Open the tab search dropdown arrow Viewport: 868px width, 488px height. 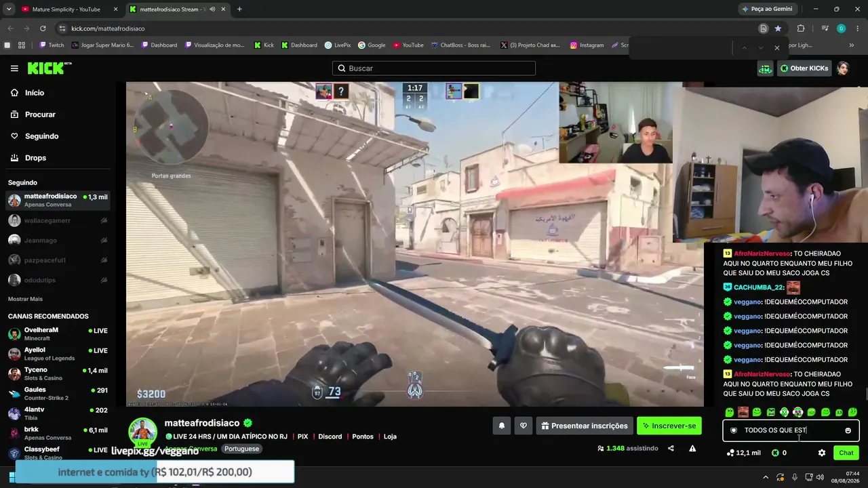tap(9, 9)
